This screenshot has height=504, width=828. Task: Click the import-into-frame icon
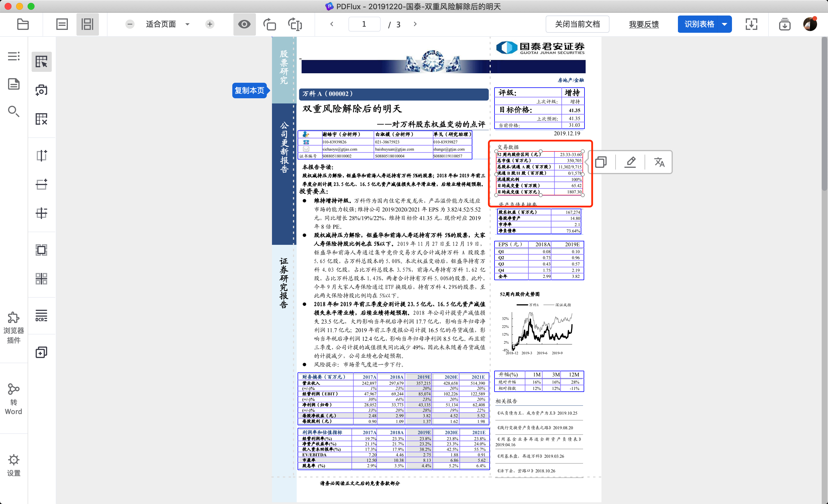(752, 24)
